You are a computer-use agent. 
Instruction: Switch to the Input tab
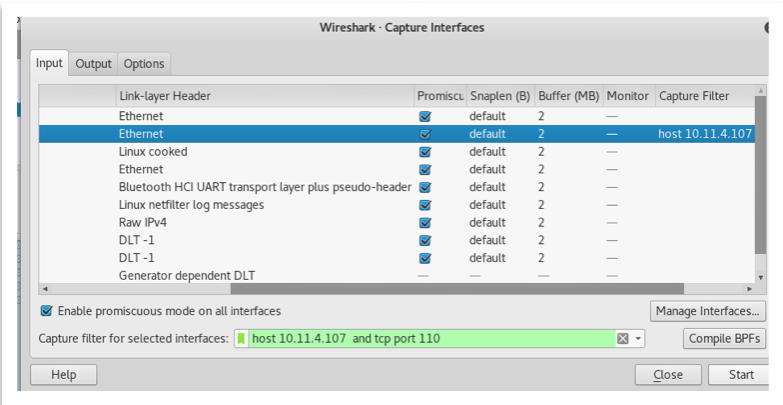coord(49,63)
